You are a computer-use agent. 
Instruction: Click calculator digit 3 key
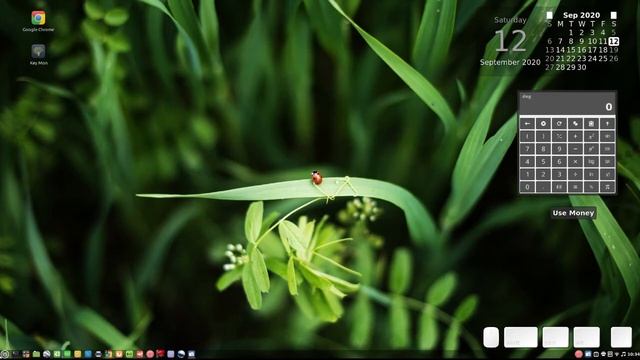click(x=559, y=174)
